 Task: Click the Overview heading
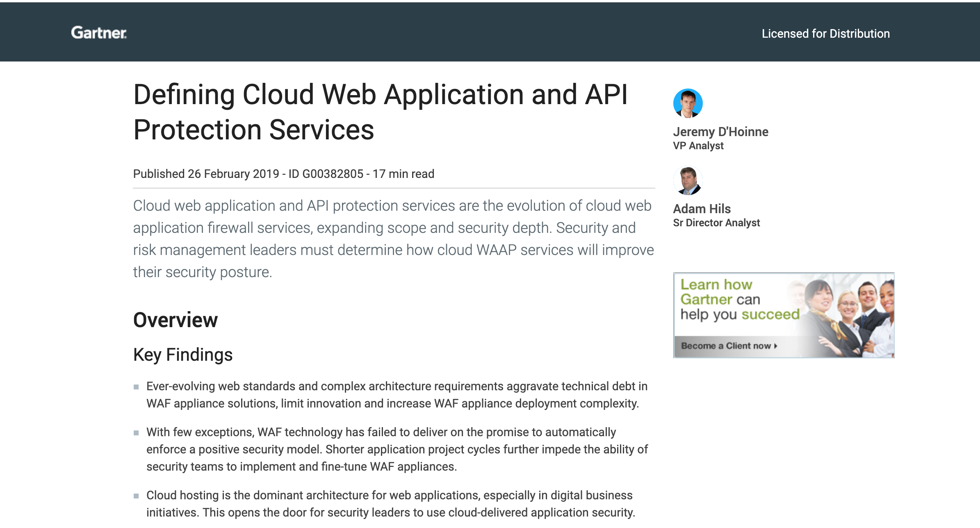175,320
